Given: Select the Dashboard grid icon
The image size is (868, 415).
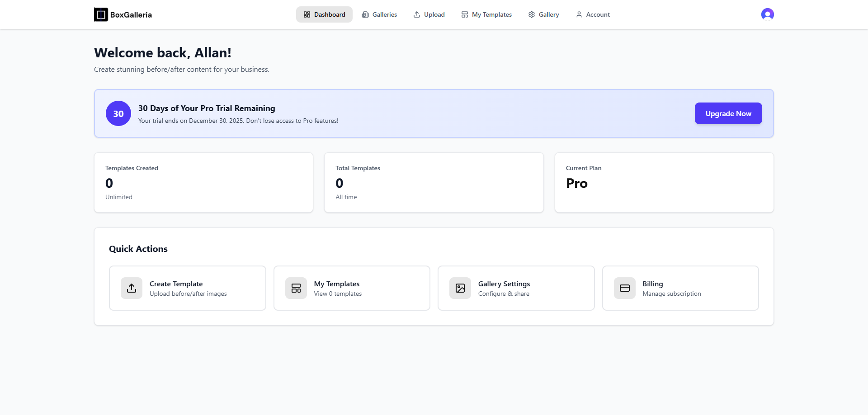Looking at the screenshot, I should pos(307,14).
